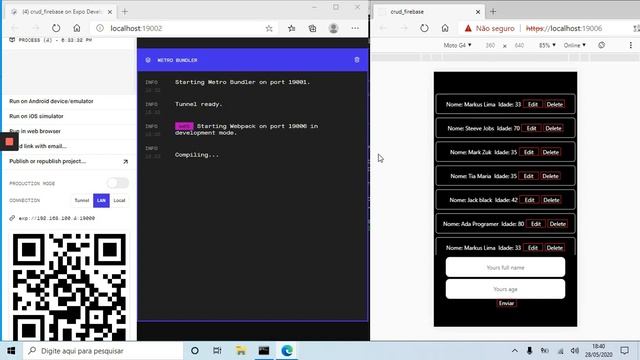Click the device width 360 field
640x360 pixels.
point(490,45)
